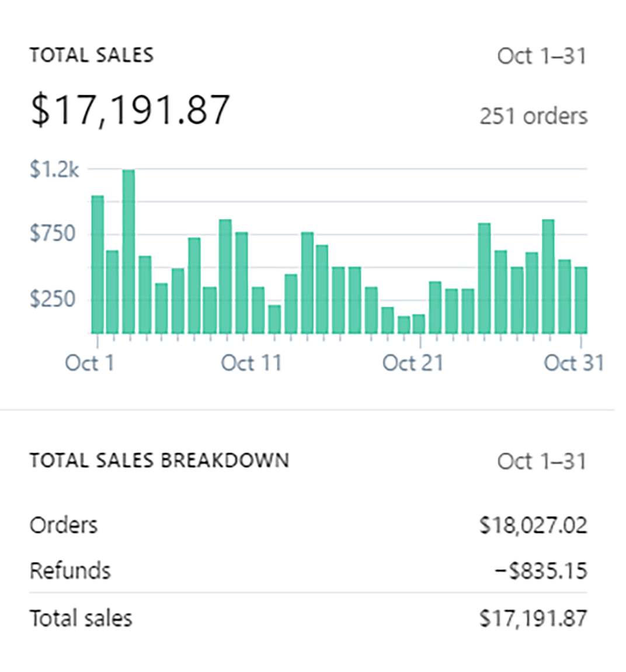Click the $250 y-axis label
Viewport: 626px width, 672px height.
53,299
